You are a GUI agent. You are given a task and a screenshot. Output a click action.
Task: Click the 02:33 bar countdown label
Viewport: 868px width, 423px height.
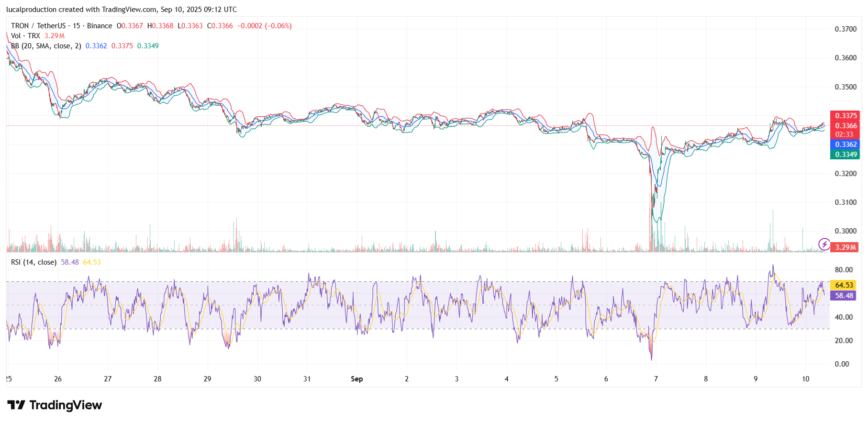click(845, 134)
